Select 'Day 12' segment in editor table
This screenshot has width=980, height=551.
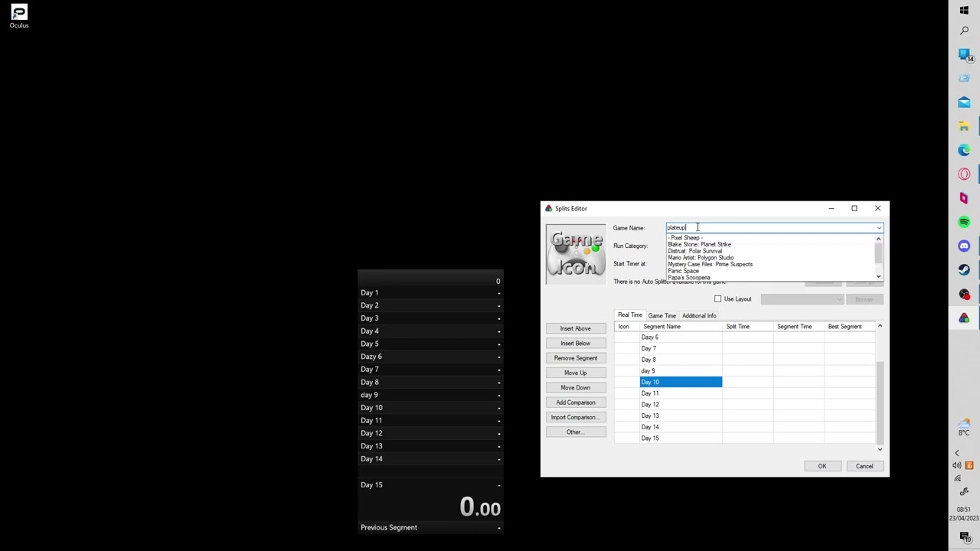681,405
